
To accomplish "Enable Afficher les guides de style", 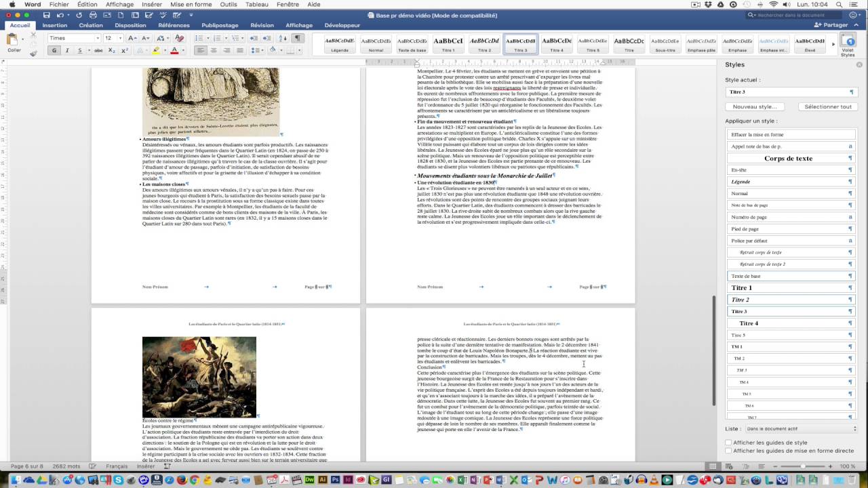I will 729,443.
